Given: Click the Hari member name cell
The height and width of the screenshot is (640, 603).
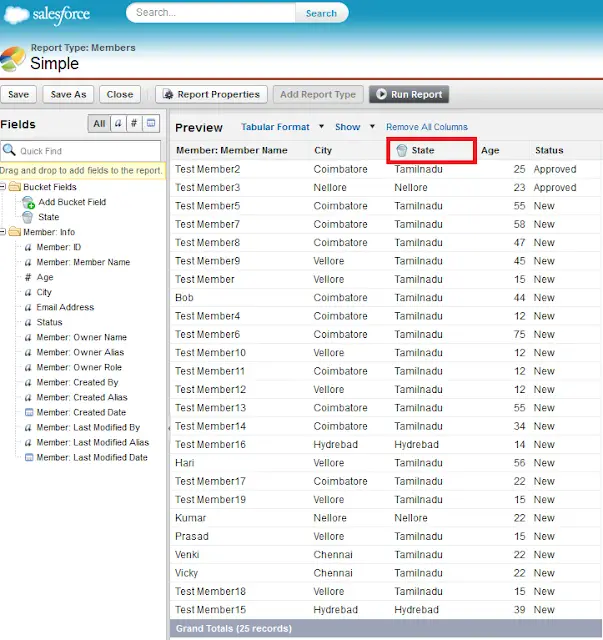Looking at the screenshot, I should 185,463.
